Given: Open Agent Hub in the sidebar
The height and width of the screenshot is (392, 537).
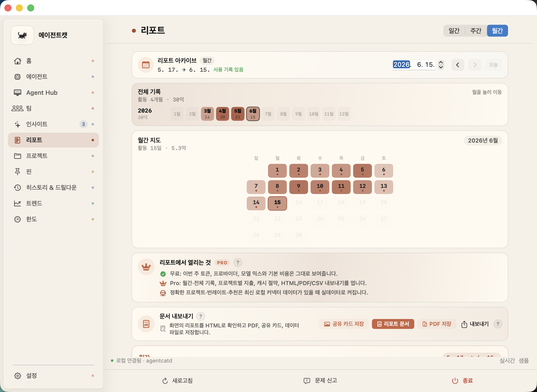Looking at the screenshot, I should [53, 93].
